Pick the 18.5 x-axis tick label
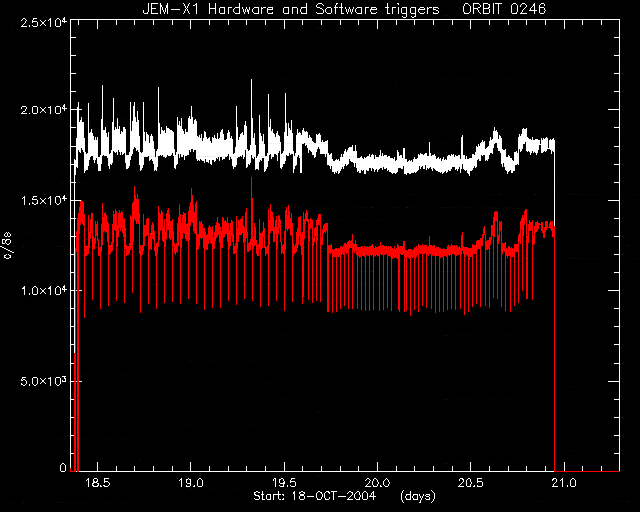The image size is (640, 512). [98, 483]
